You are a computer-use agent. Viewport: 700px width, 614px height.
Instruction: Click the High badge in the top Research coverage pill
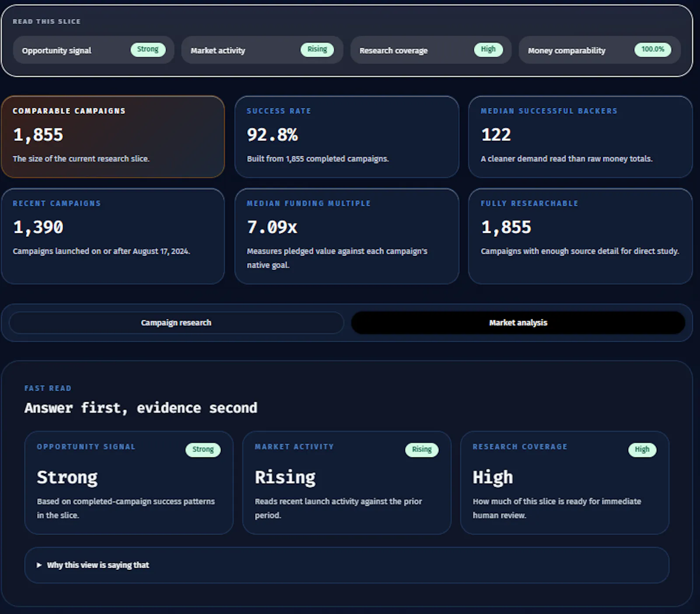coord(488,49)
